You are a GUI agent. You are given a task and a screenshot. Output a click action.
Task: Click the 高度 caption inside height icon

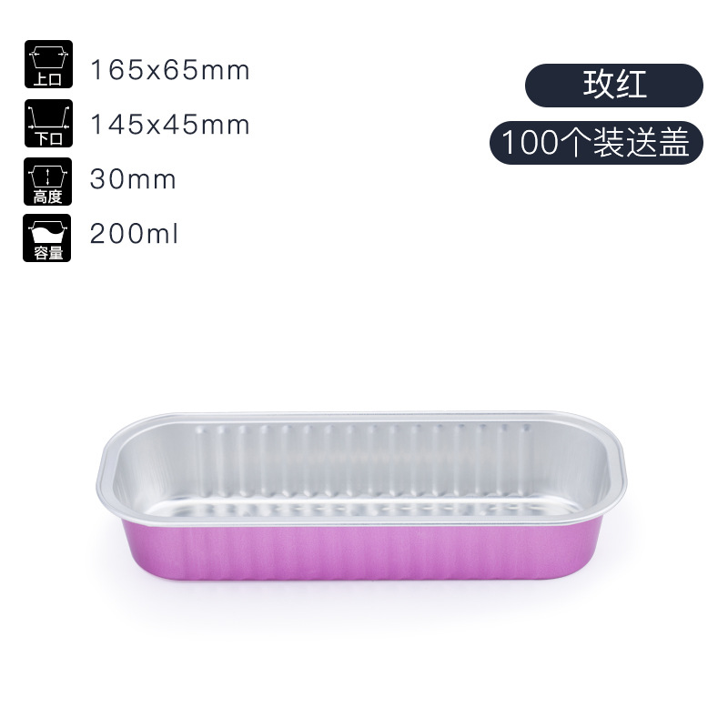(47, 197)
